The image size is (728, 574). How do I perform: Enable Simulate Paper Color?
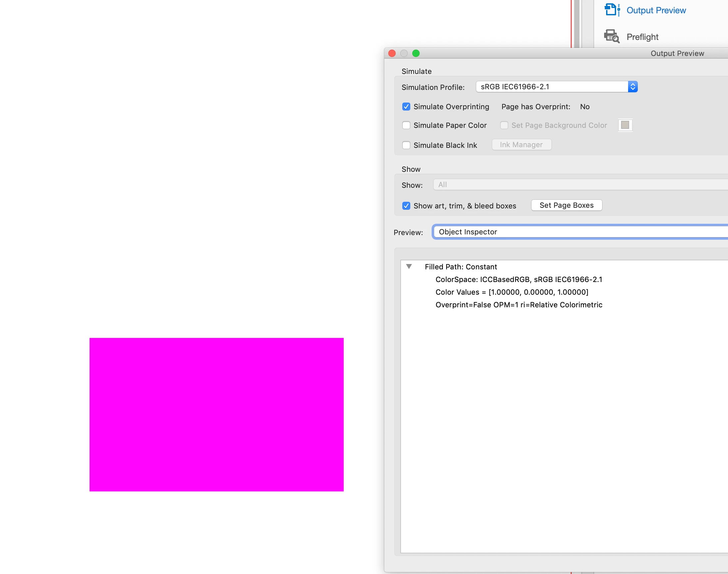point(406,125)
